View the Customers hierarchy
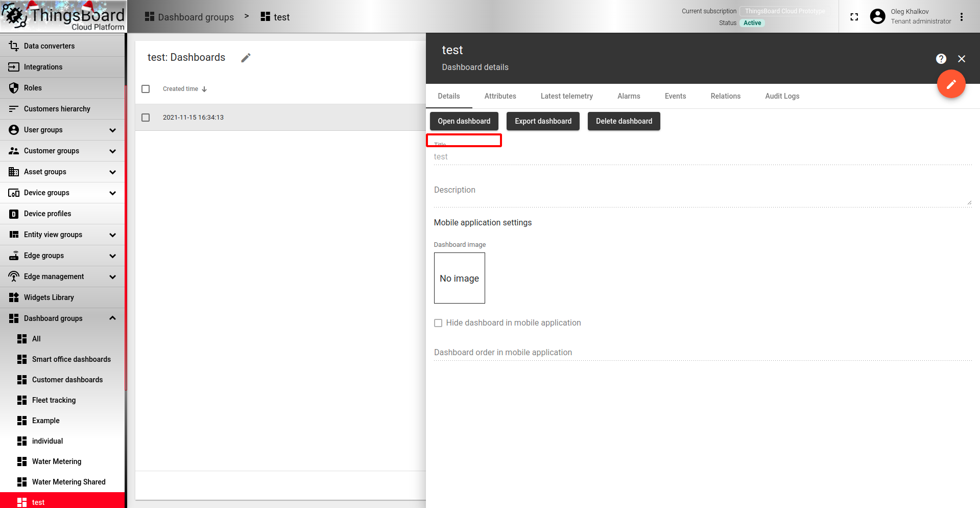980x508 pixels. (57, 108)
